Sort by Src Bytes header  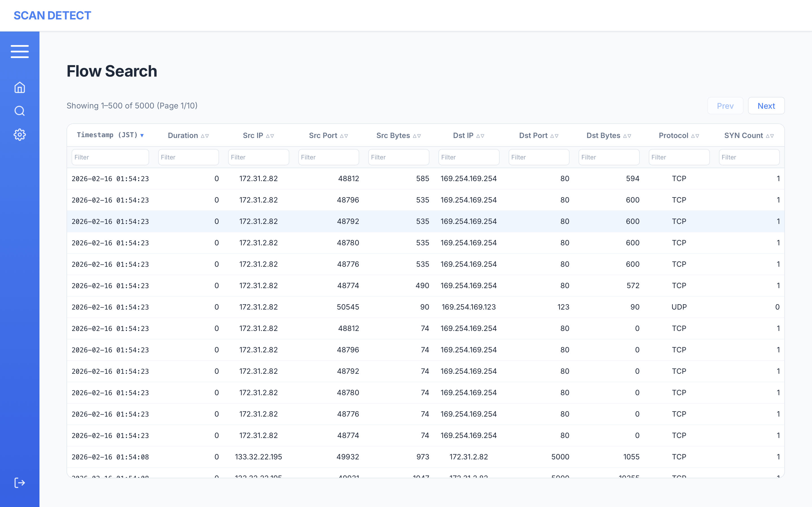pyautogui.click(x=398, y=135)
